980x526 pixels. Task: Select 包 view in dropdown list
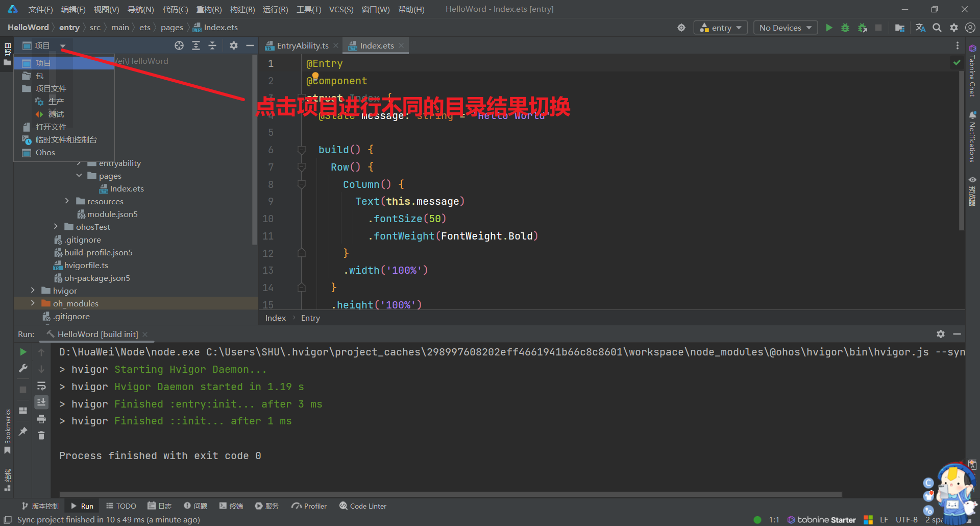pos(64,76)
